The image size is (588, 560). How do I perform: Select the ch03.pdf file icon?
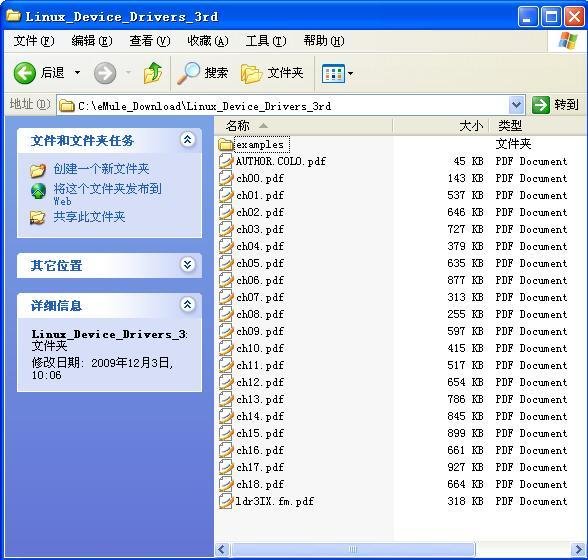coord(226,229)
